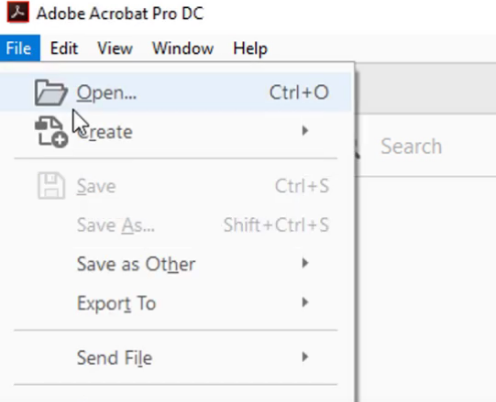Click the open folder icon
The width and height of the screenshot is (496, 402).
[x=51, y=93]
